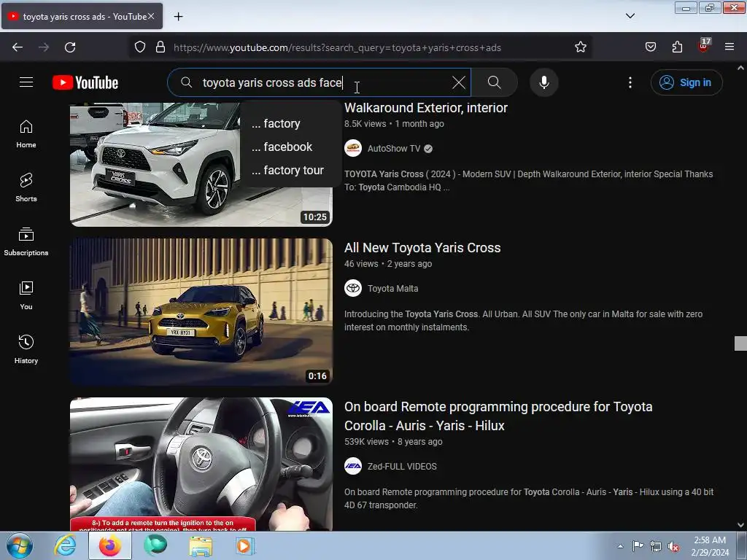Screen dimensions: 747x560
Task: Visit the Zed-FULL VIDEOS channel name
Action: (x=402, y=467)
